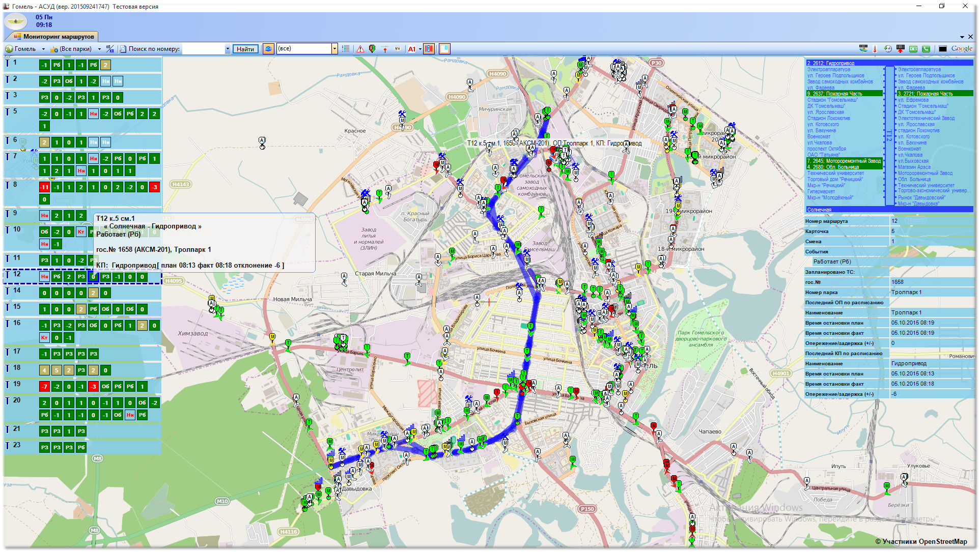Viewport: 980px width, 552px height.
Task: Click the red warning triangle icon
Action: (x=360, y=49)
